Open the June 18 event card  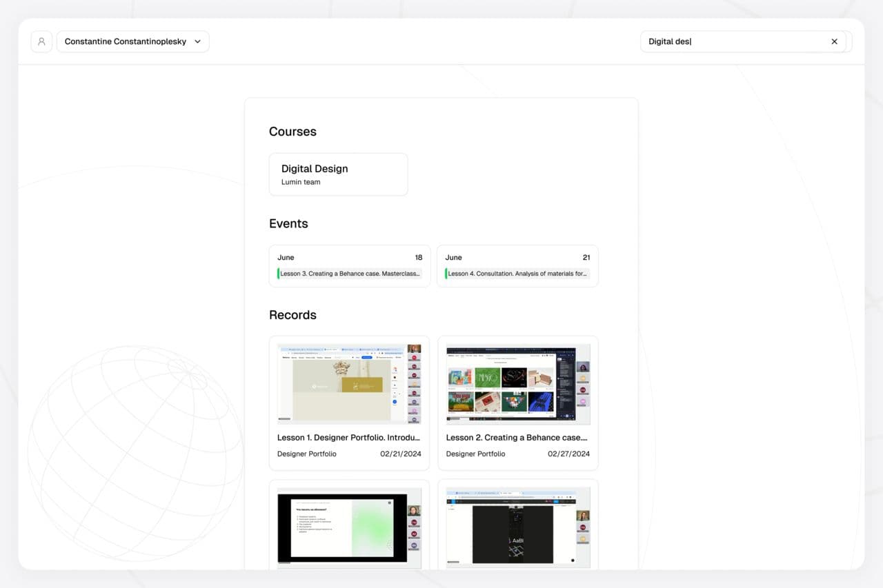(x=349, y=258)
